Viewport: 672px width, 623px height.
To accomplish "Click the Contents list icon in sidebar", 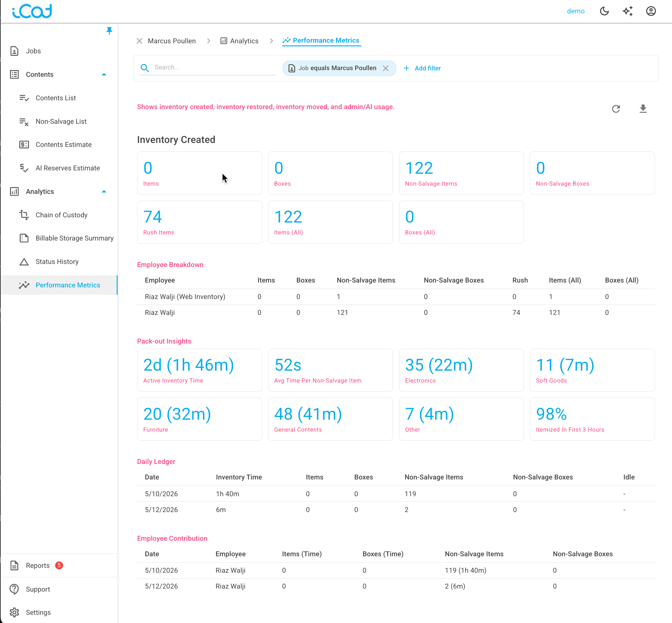I will 14,74.
